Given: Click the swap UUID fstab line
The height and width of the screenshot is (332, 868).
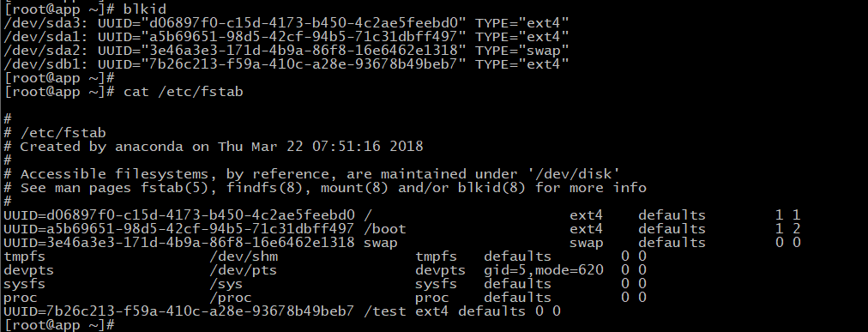Looking at the screenshot, I should tap(402, 243).
